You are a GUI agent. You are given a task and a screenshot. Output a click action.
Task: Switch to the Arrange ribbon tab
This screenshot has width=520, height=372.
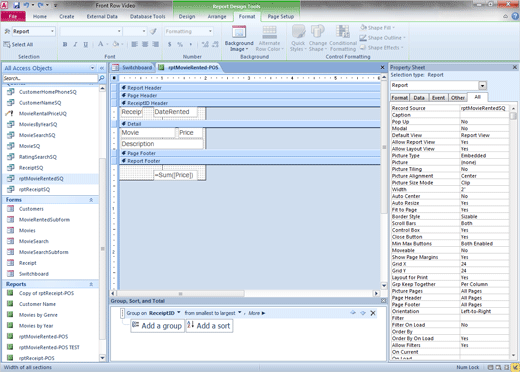pyautogui.click(x=217, y=16)
